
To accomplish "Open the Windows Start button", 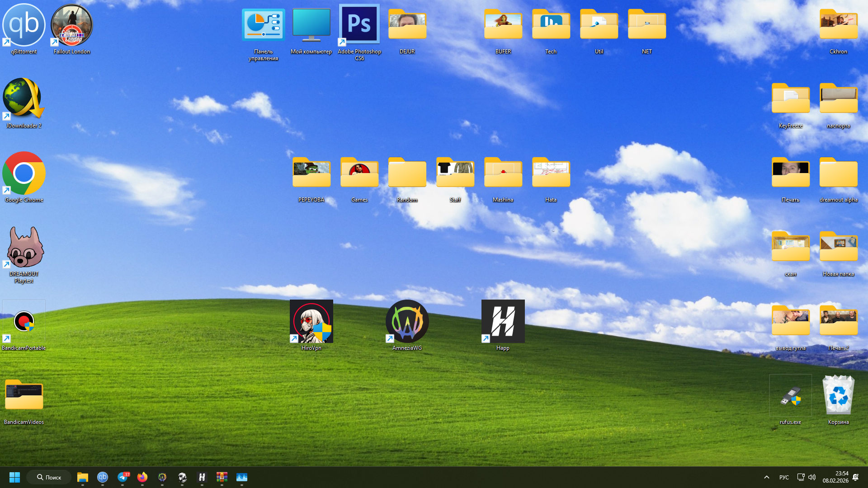I will tap(14, 477).
